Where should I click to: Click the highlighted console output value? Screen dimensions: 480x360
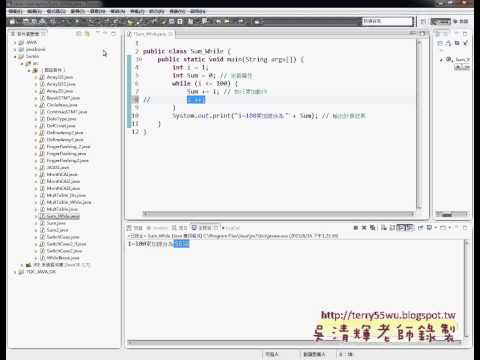click(181, 244)
